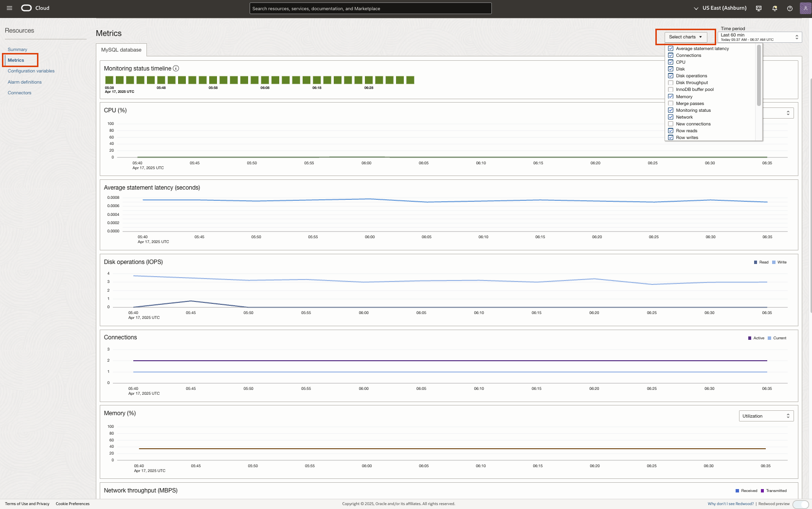Switch to the MySQL database tab
This screenshot has height=509, width=812.
(x=121, y=50)
